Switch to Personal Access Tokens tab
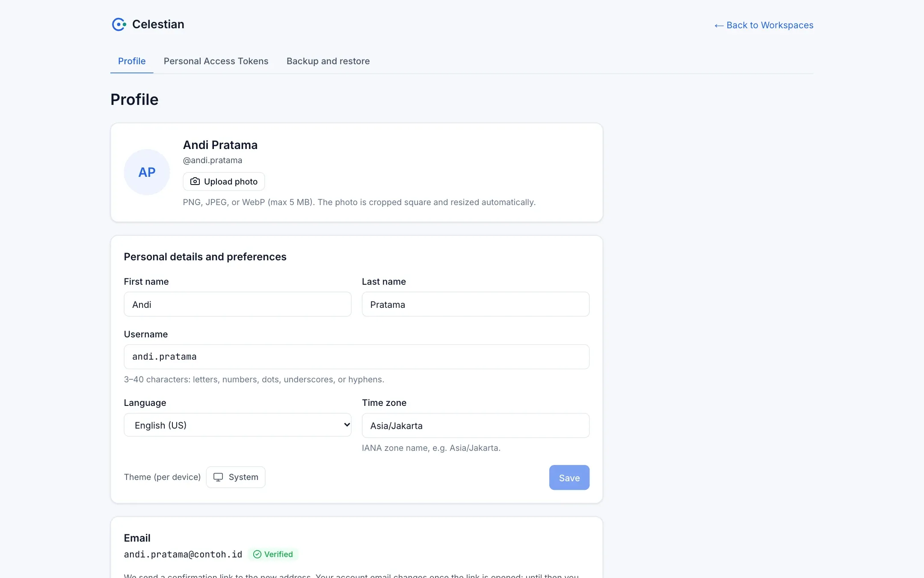The width and height of the screenshot is (924, 578). (x=216, y=61)
